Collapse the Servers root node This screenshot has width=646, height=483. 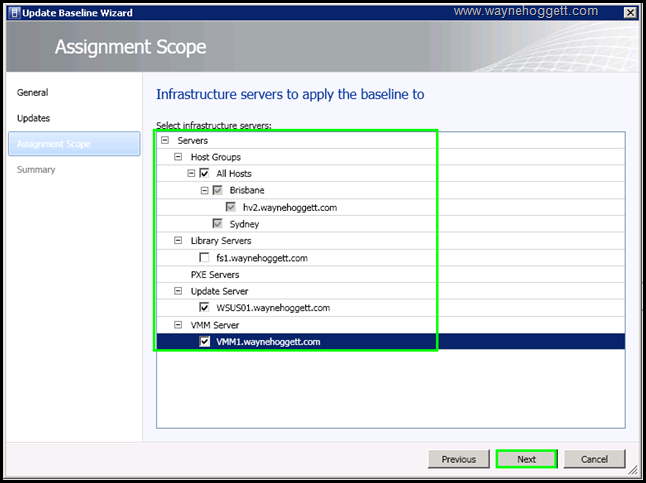[x=165, y=141]
